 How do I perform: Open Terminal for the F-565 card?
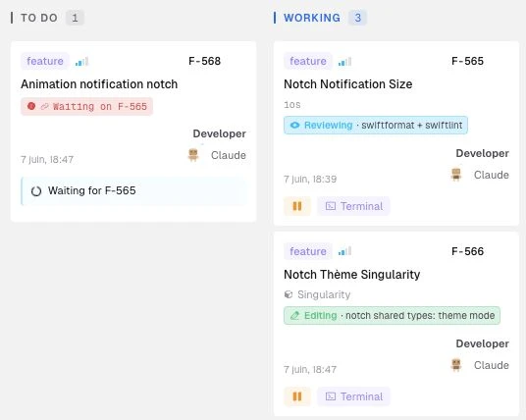tap(353, 206)
